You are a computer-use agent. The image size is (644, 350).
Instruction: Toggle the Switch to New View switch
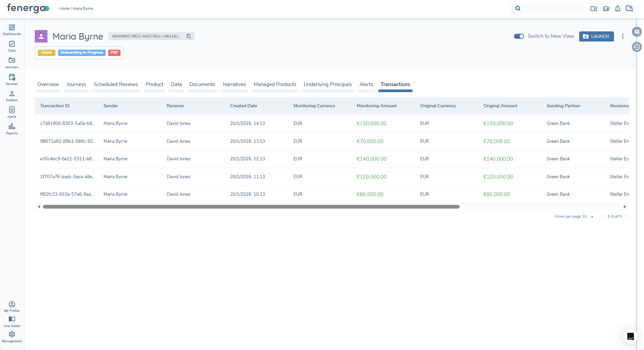[519, 36]
